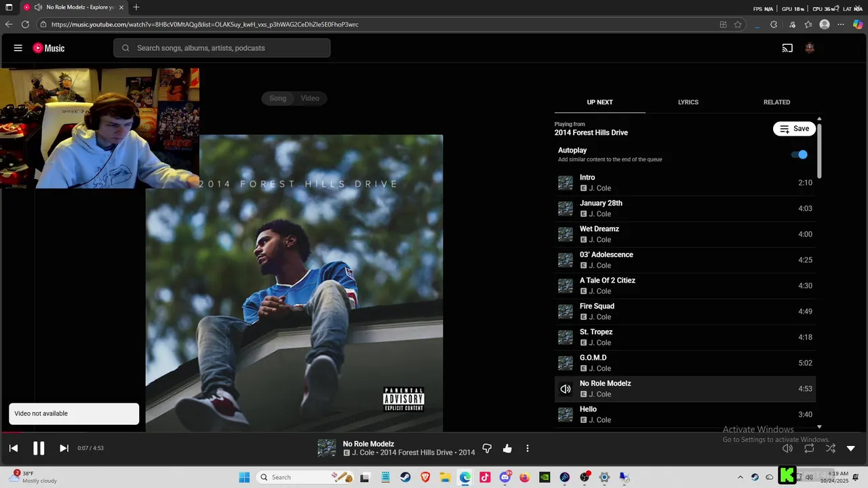Open a new browser tab
This screenshot has width=868, height=488.
(x=136, y=7)
